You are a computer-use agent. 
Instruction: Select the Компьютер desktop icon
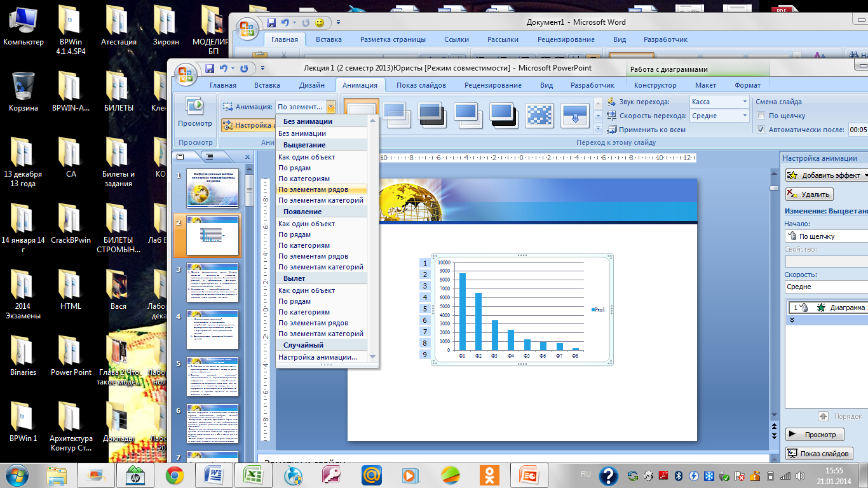(24, 25)
